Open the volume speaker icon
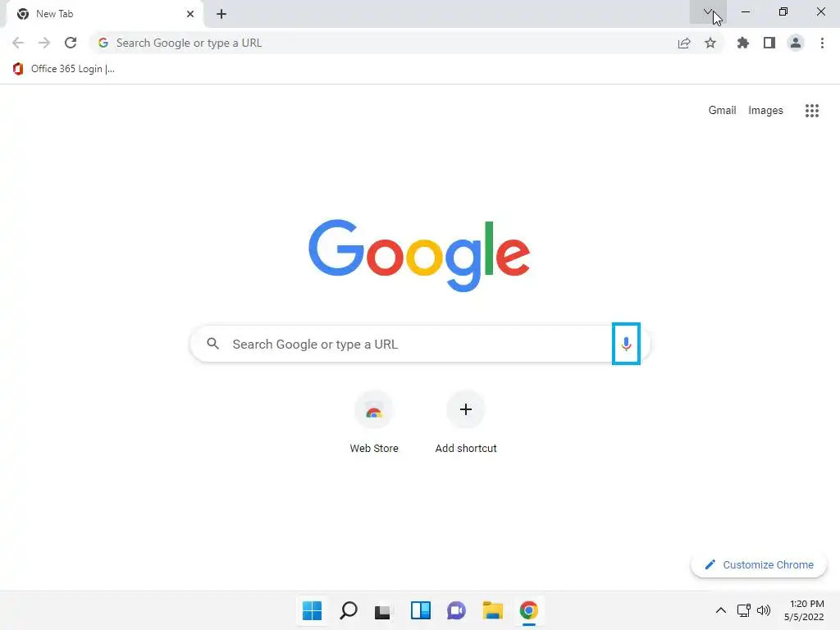The image size is (840, 630). (x=764, y=610)
